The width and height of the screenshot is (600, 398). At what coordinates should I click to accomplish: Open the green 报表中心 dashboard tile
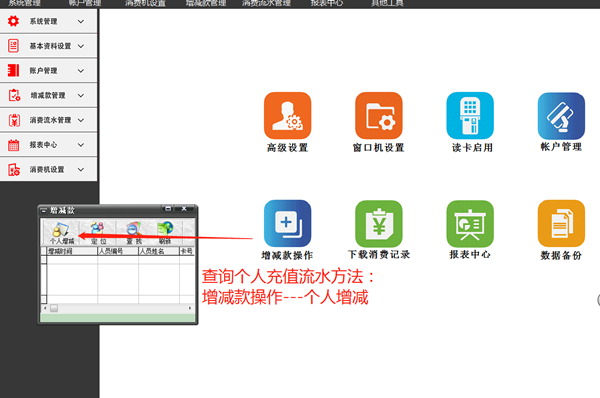470,223
